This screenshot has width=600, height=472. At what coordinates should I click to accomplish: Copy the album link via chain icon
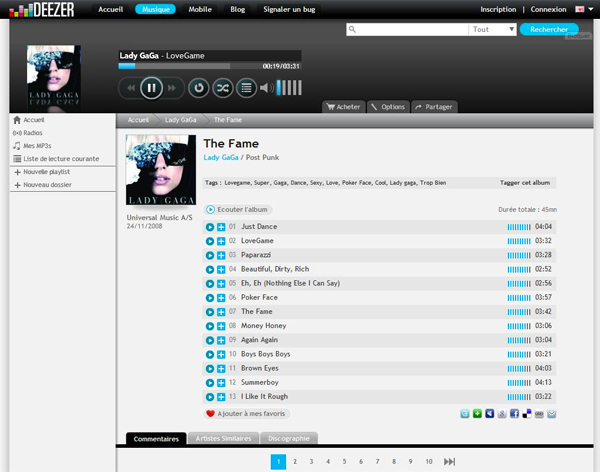(x=539, y=414)
